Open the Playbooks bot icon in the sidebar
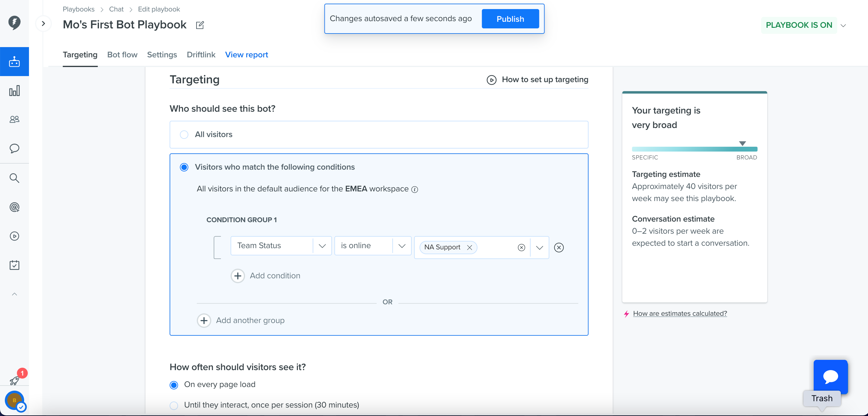Screen dimensions: 868x416 click(x=14, y=62)
